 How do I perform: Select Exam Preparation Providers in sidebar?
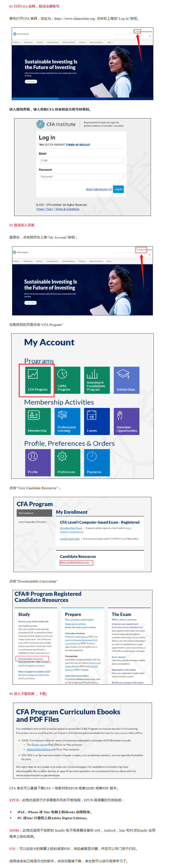[x=33, y=522]
